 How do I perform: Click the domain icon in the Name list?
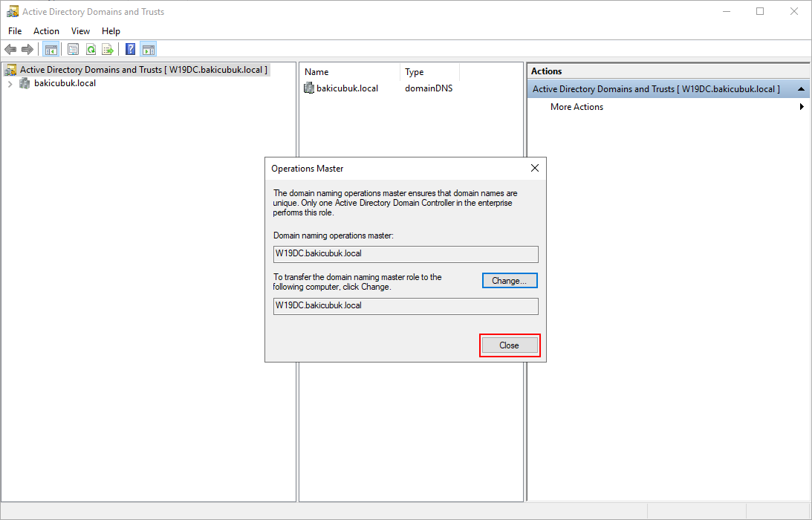[309, 88]
